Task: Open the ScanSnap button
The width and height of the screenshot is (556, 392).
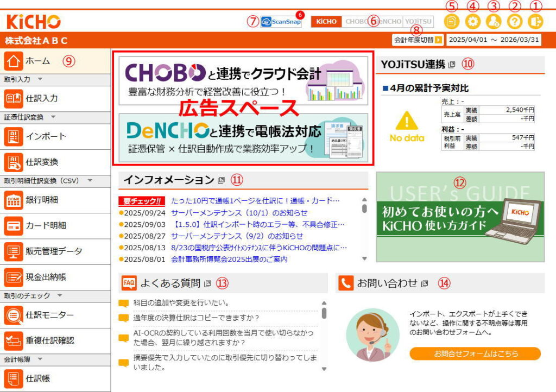Action: (281, 22)
